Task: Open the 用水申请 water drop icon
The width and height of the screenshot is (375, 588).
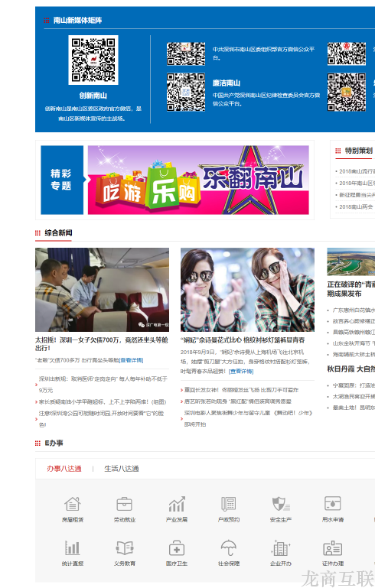Action: click(x=333, y=504)
